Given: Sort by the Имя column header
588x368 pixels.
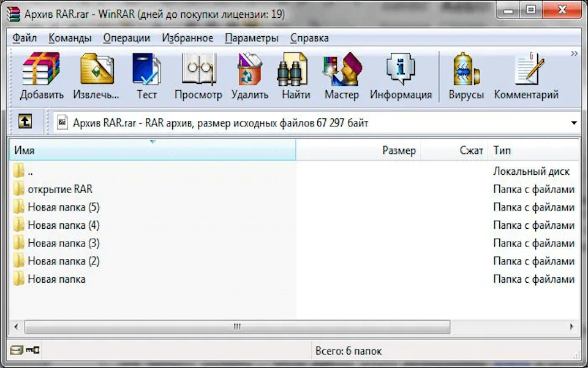Looking at the screenshot, I should pos(153,150).
